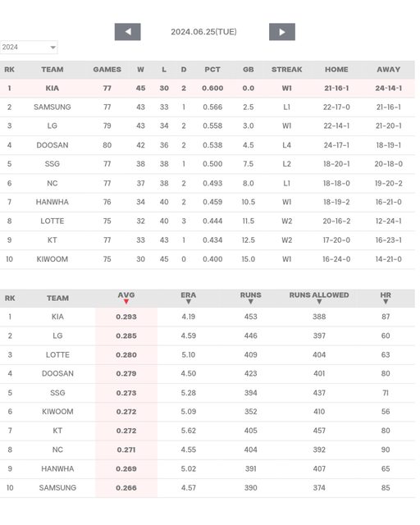Image resolution: width=420 pixels, height=525 pixels.
Task: Sort by ERA using its arrow
Action: click(x=189, y=302)
